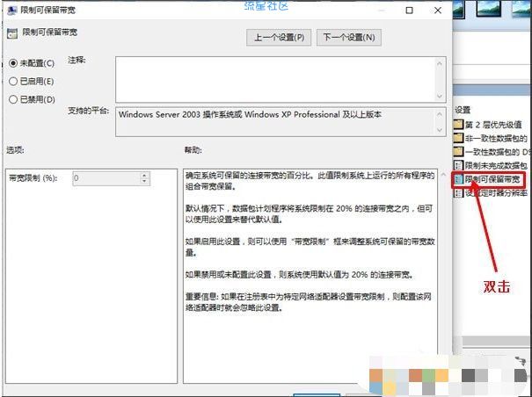Click the help text scroll up arrow
532x397 pixels.
tap(443, 176)
